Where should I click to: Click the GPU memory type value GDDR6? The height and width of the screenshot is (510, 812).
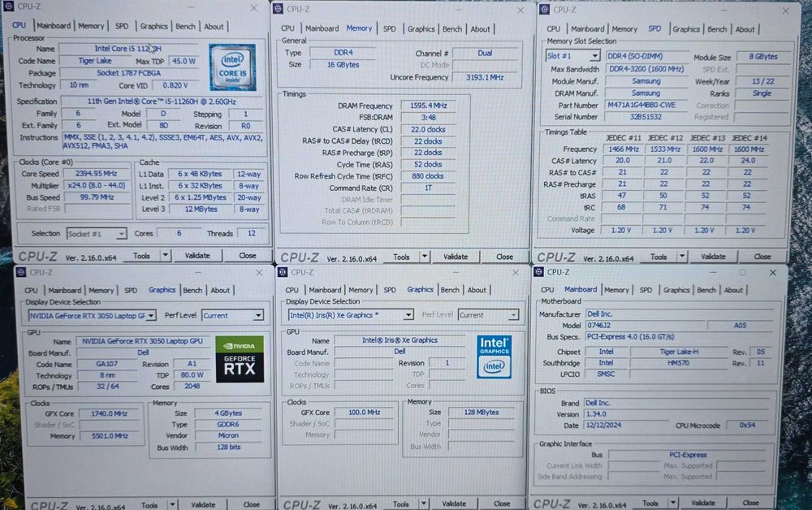click(x=228, y=424)
